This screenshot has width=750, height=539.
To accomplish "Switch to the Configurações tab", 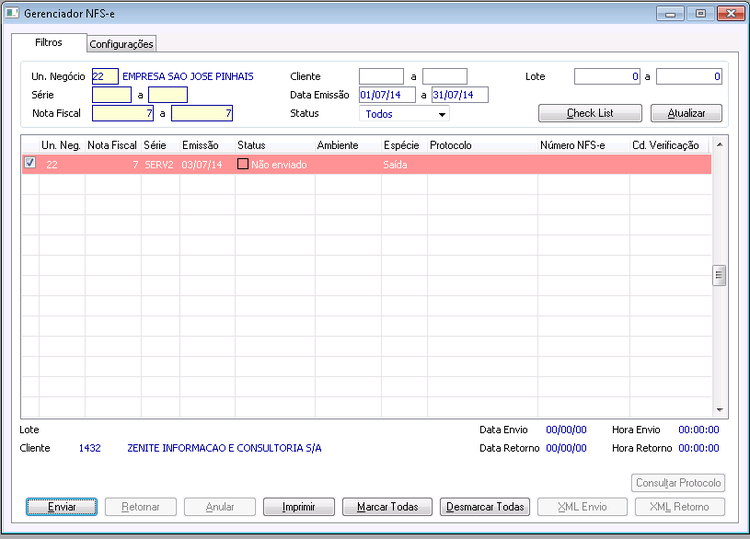I will pos(121,44).
